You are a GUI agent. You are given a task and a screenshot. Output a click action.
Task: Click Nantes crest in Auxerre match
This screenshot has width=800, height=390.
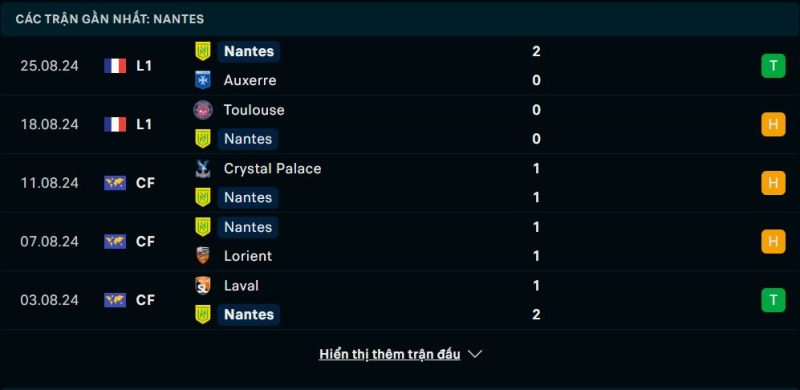[x=203, y=51]
